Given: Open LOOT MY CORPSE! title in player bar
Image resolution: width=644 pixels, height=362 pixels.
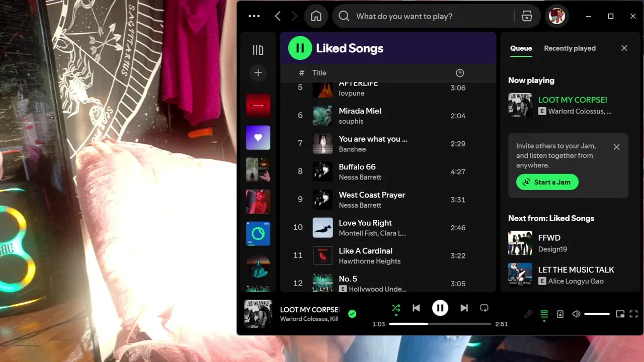Looking at the screenshot, I should coord(309,310).
